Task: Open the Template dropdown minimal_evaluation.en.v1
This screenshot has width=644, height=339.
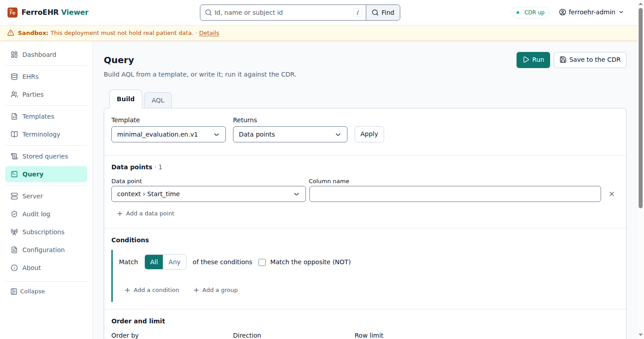Action: (x=169, y=134)
